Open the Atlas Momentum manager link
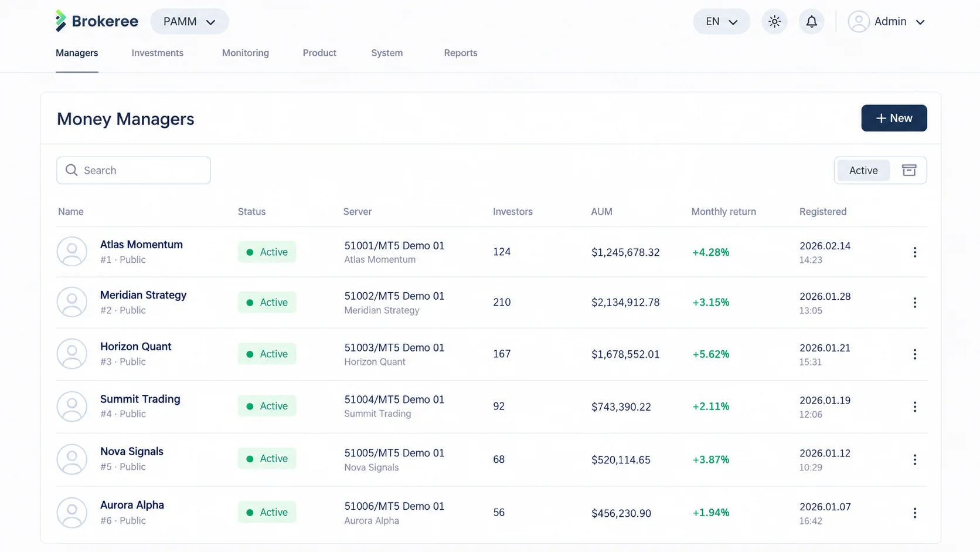The width and height of the screenshot is (980, 552). 141,245
